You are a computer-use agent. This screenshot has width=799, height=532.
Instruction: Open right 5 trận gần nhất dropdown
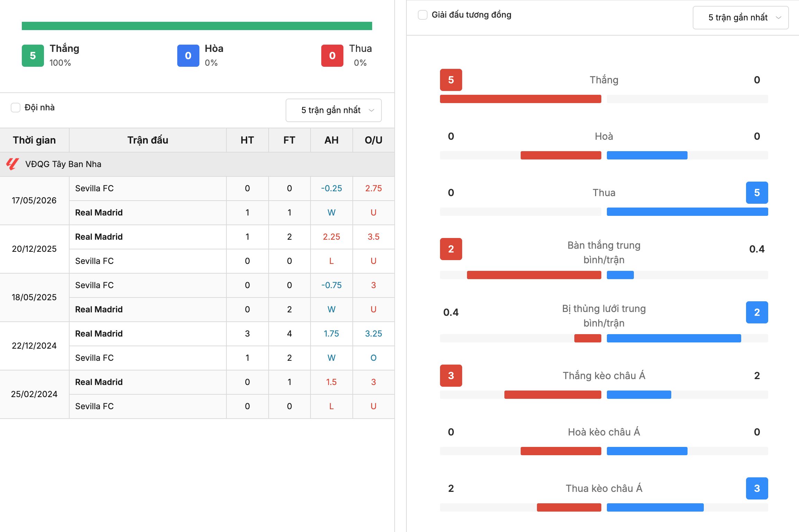(x=741, y=18)
